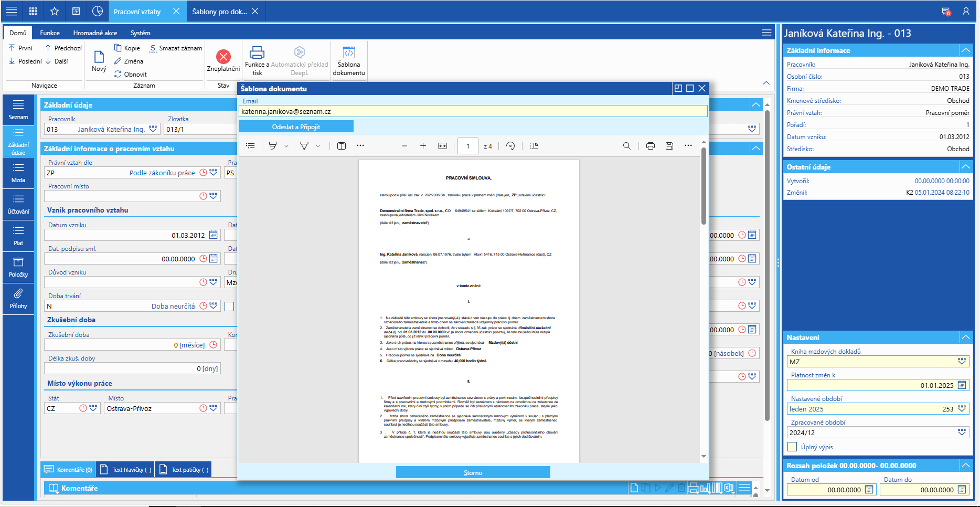Open the Seznam sidebar section
980x507 pixels.
(18, 110)
